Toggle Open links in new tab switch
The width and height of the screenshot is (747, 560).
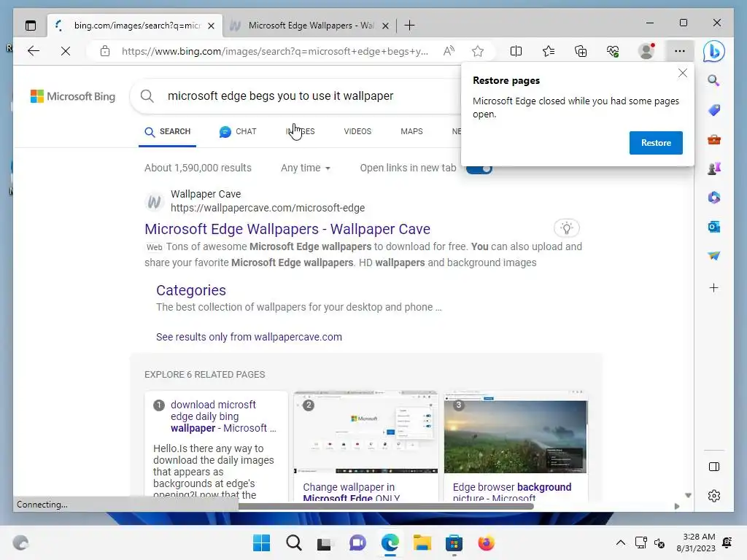coord(479,168)
